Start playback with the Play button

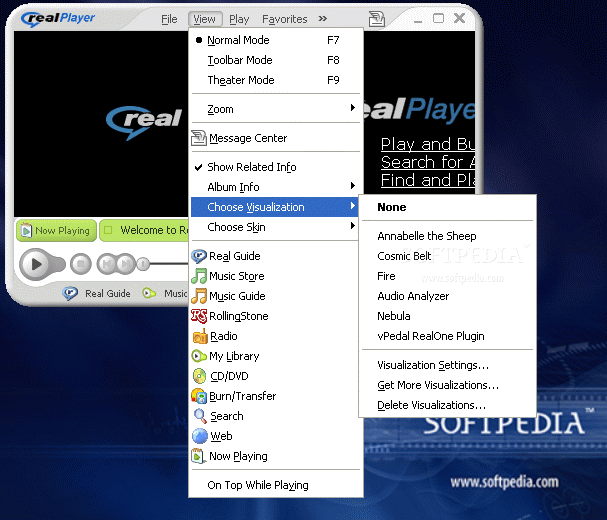37,264
